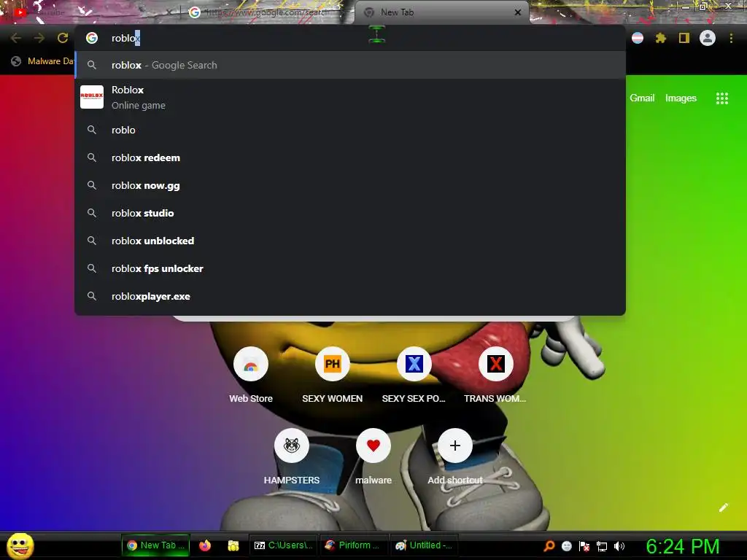Choose 'roblox fps unlocker' suggestion

[350, 268]
